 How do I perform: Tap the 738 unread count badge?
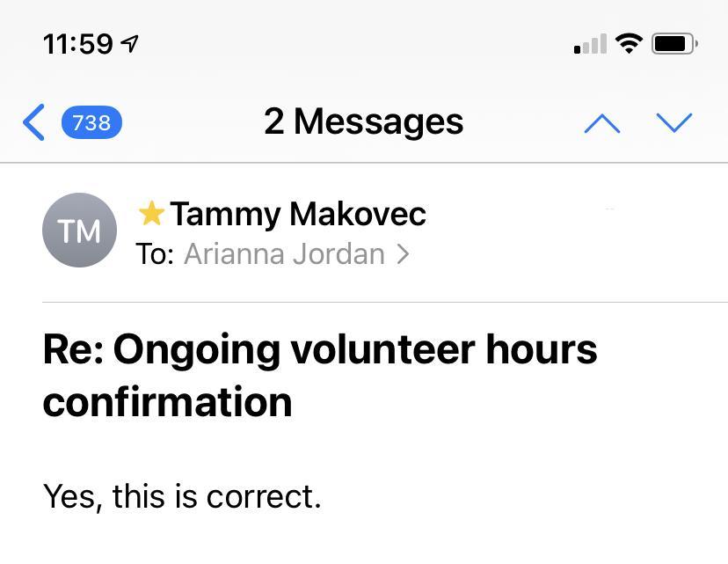91,122
